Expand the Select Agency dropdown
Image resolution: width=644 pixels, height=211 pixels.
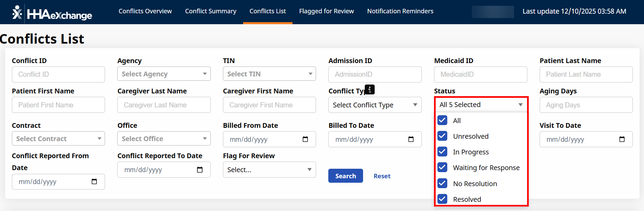click(164, 74)
